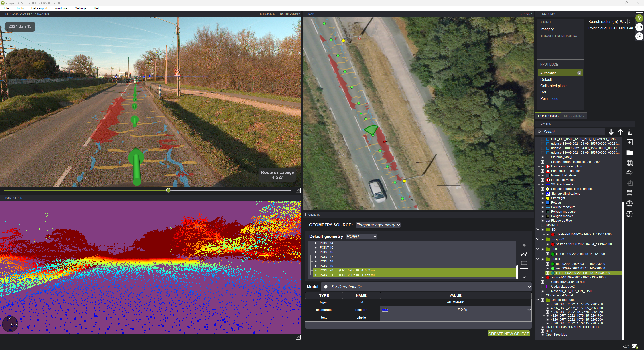
Task: Click the add new layer plus icon
Action: (629, 142)
